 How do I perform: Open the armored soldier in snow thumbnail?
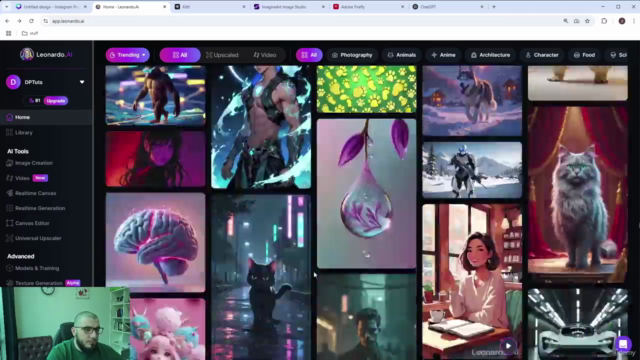pos(472,170)
